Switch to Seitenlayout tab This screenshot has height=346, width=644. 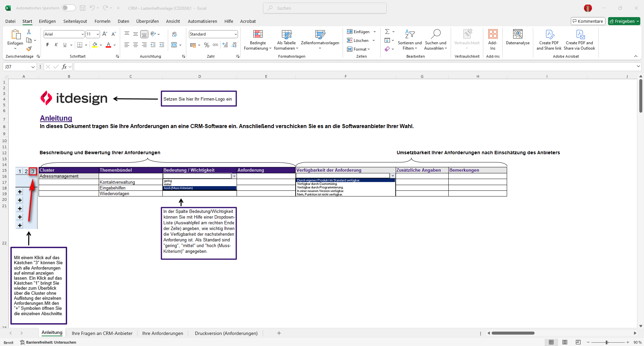click(x=75, y=21)
